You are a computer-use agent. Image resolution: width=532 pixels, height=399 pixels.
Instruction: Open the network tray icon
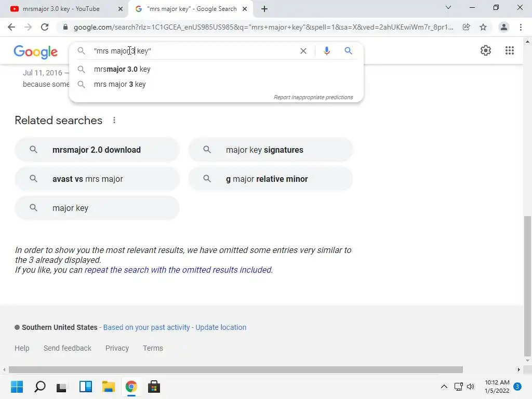(x=459, y=387)
